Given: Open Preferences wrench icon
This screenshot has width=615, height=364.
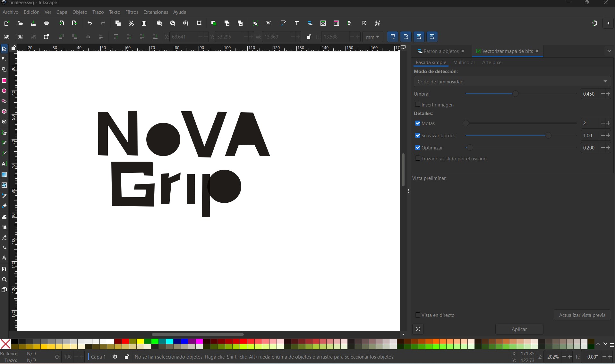Looking at the screenshot, I should [x=378, y=23].
